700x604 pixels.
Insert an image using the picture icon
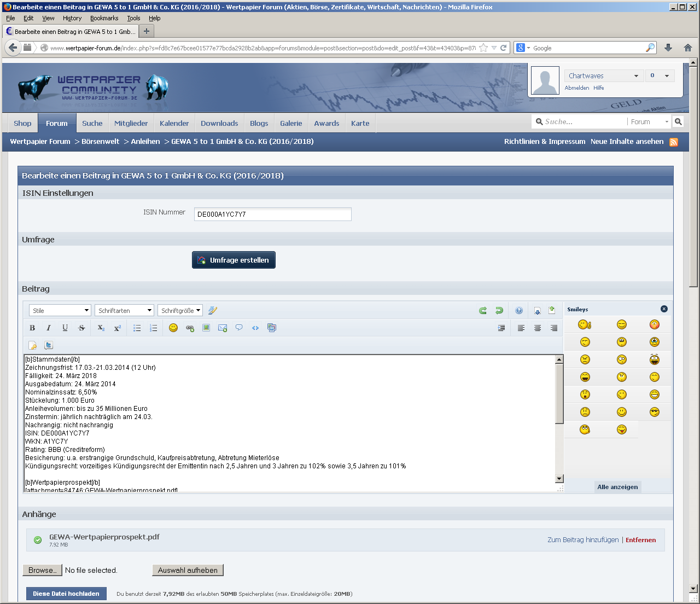206,328
